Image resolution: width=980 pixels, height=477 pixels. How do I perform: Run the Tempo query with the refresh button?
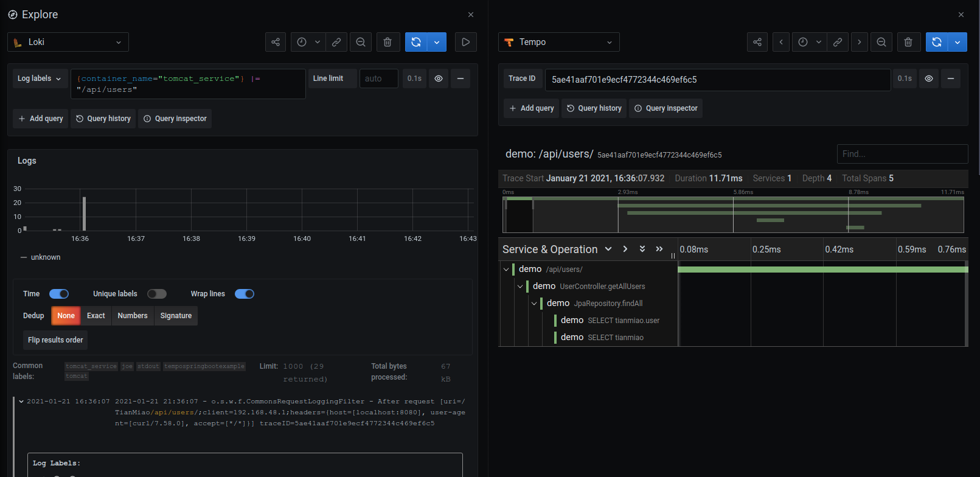[x=937, y=42]
